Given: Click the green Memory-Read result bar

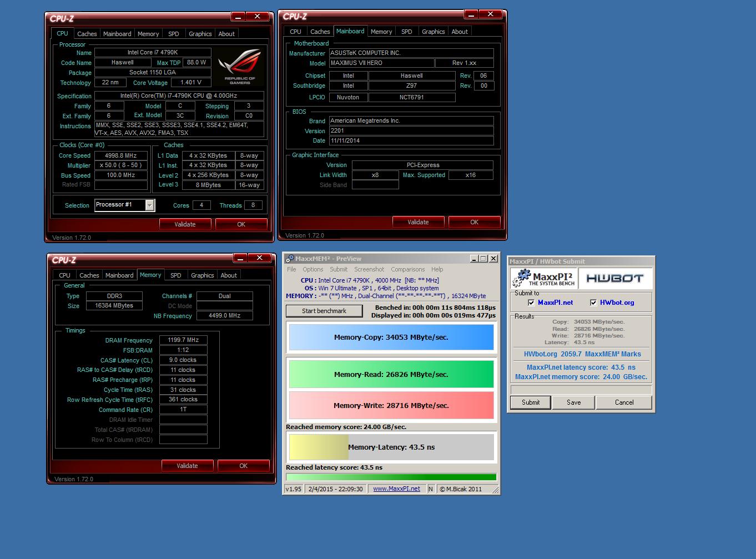Looking at the screenshot, I should click(x=391, y=374).
